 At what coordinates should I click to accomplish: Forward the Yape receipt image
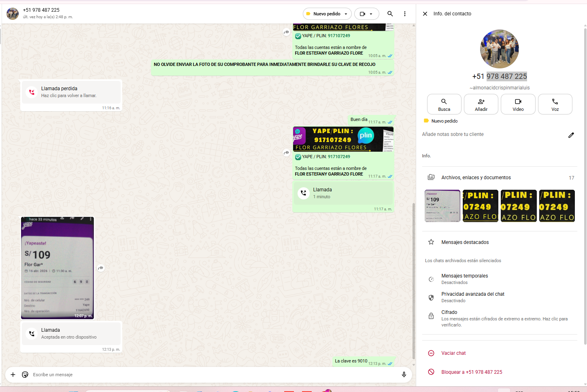coord(101,268)
